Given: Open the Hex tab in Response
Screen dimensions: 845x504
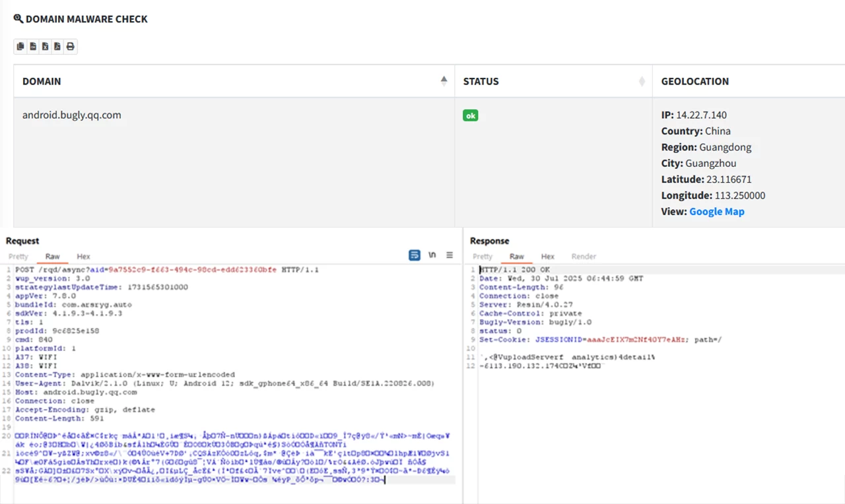Looking at the screenshot, I should pyautogui.click(x=548, y=257).
